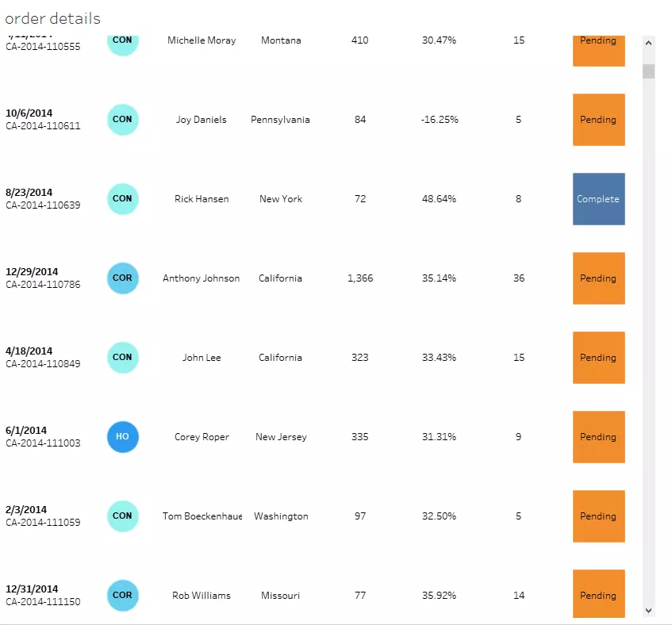Select the COR badge next to Rob Williams
Image resolution: width=672 pixels, height=625 pixels.
pos(122,596)
